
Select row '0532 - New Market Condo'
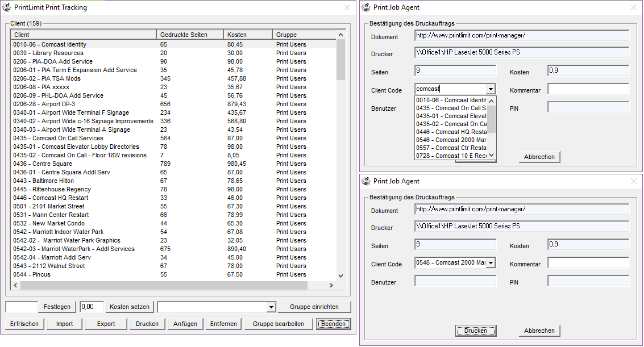173,224
